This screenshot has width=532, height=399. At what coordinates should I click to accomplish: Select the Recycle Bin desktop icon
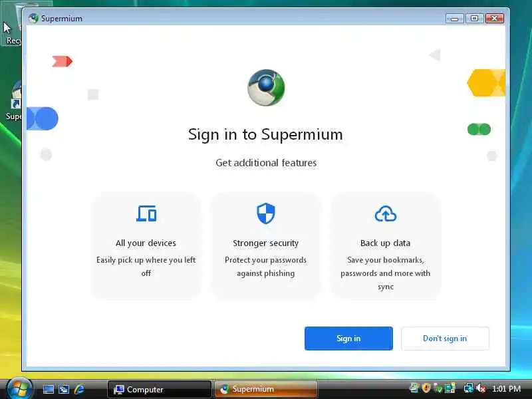point(12,24)
